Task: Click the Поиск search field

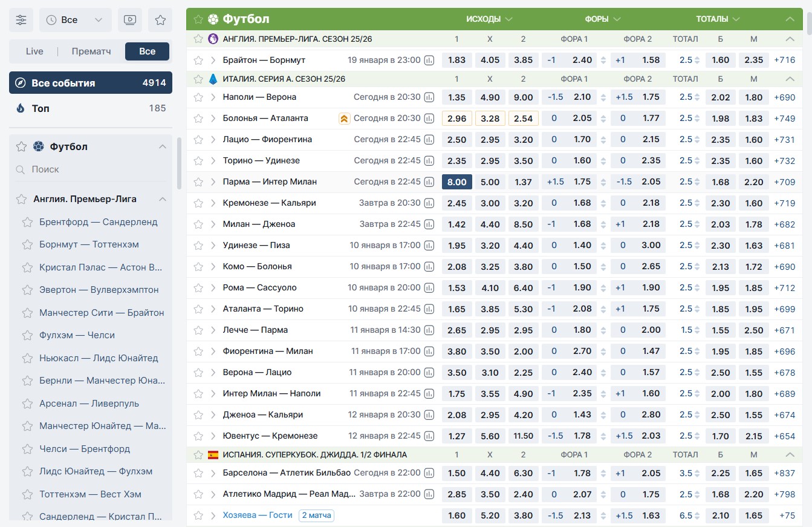Action: (91, 170)
